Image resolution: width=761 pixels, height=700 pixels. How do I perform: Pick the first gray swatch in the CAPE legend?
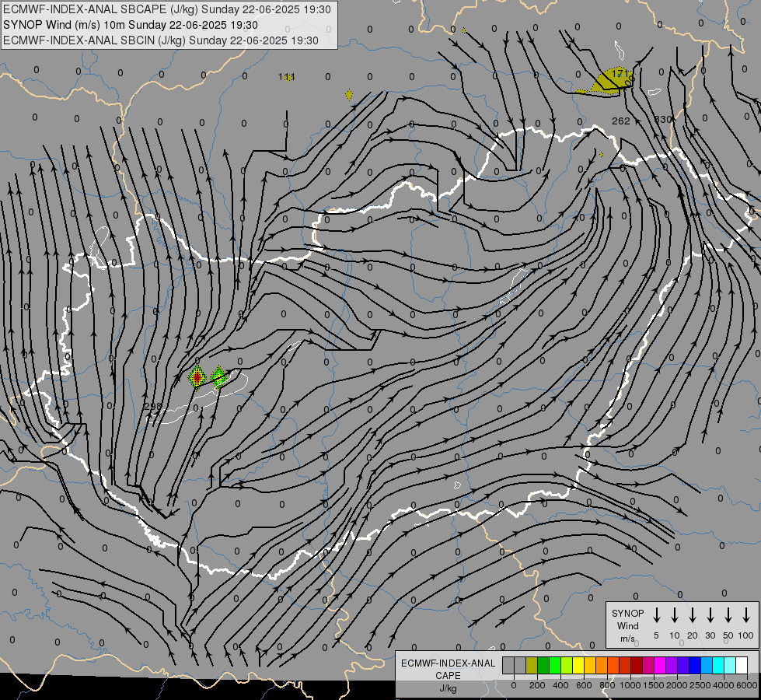[508, 665]
